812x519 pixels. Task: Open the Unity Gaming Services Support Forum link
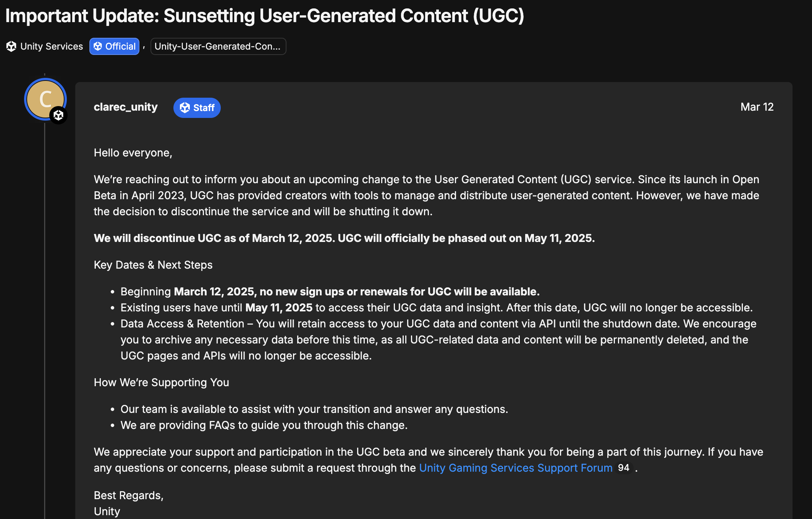516,468
